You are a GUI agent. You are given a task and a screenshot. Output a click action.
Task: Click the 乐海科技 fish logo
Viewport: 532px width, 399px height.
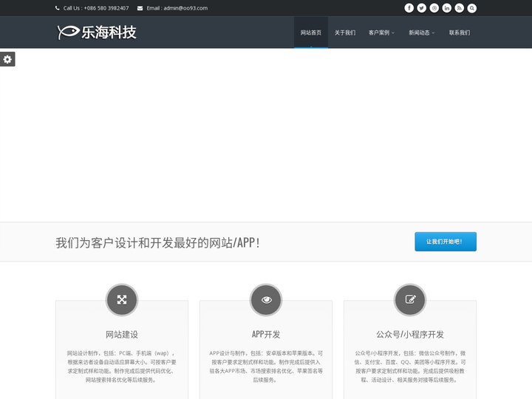point(97,33)
